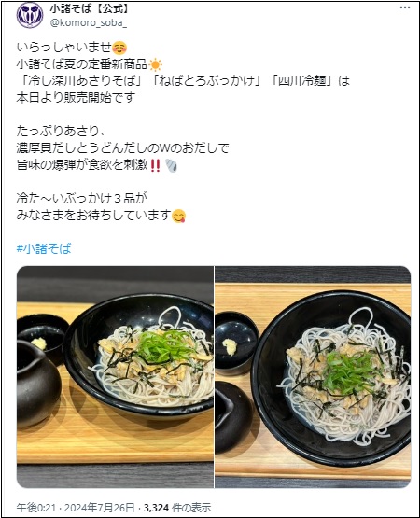The image size is (420, 518).
Task: Open the three-dot more options menu
Action: (x=405, y=7)
